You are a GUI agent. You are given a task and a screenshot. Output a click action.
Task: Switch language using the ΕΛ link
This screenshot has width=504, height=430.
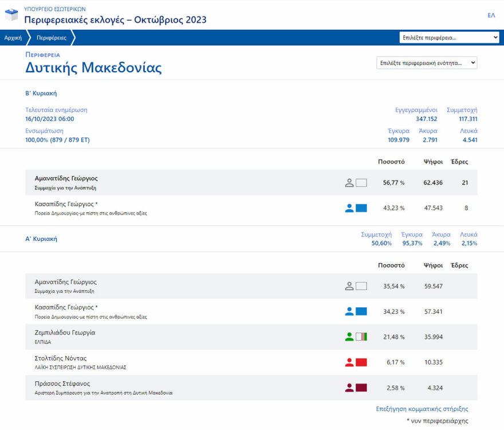pyautogui.click(x=491, y=15)
